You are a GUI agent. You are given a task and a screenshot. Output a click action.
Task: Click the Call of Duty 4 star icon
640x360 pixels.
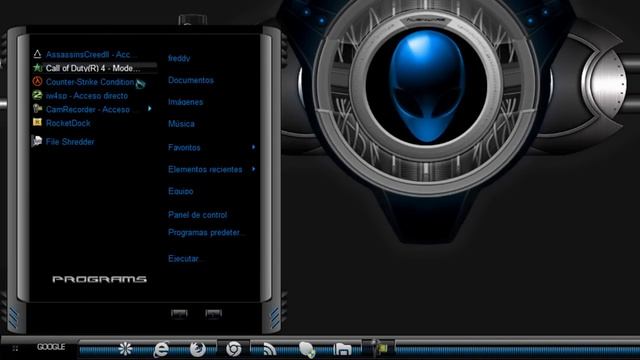pos(38,68)
